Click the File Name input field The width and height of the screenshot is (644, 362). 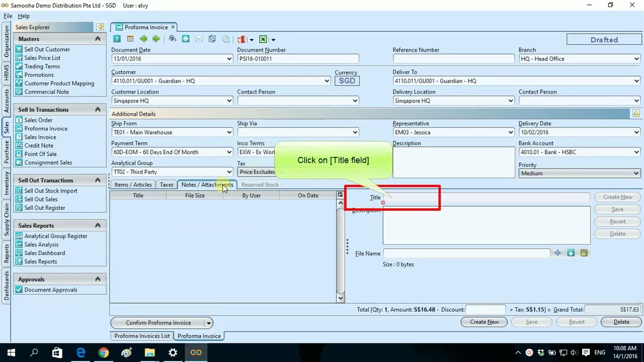coord(466,253)
